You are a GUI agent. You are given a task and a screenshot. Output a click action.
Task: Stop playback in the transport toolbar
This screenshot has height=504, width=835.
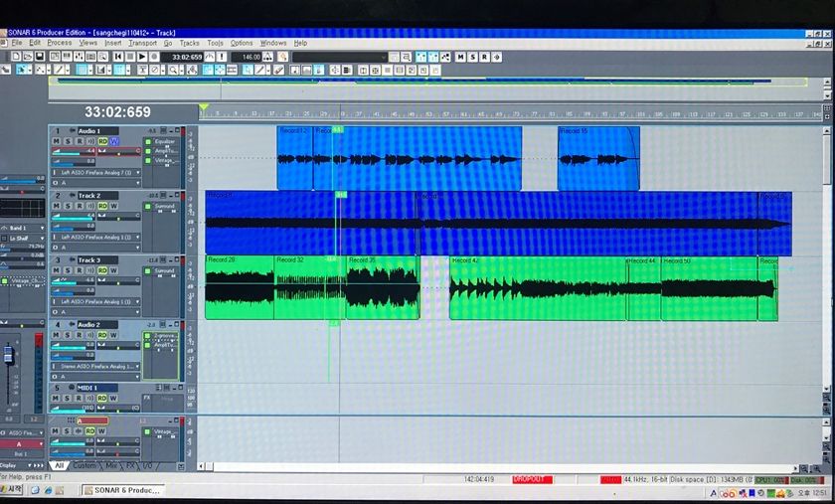pos(130,57)
